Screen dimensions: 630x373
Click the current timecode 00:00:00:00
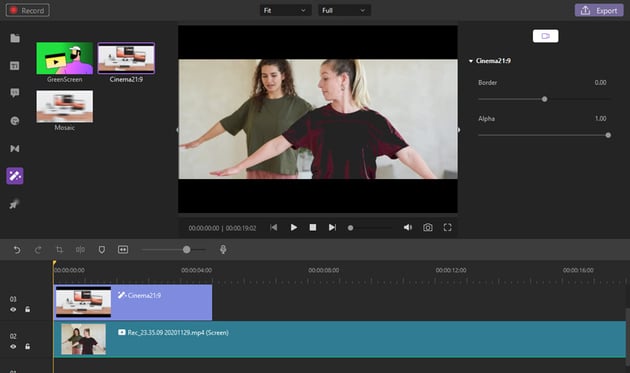[204, 228]
